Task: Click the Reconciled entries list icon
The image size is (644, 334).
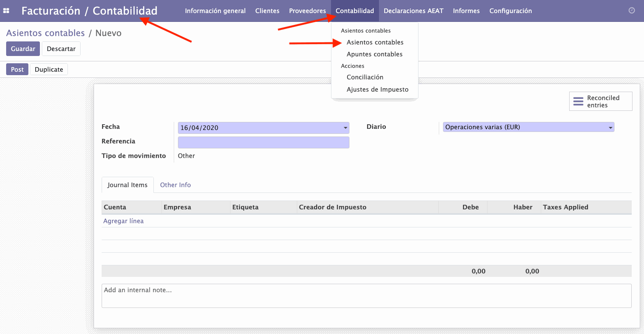Action: pyautogui.click(x=578, y=101)
